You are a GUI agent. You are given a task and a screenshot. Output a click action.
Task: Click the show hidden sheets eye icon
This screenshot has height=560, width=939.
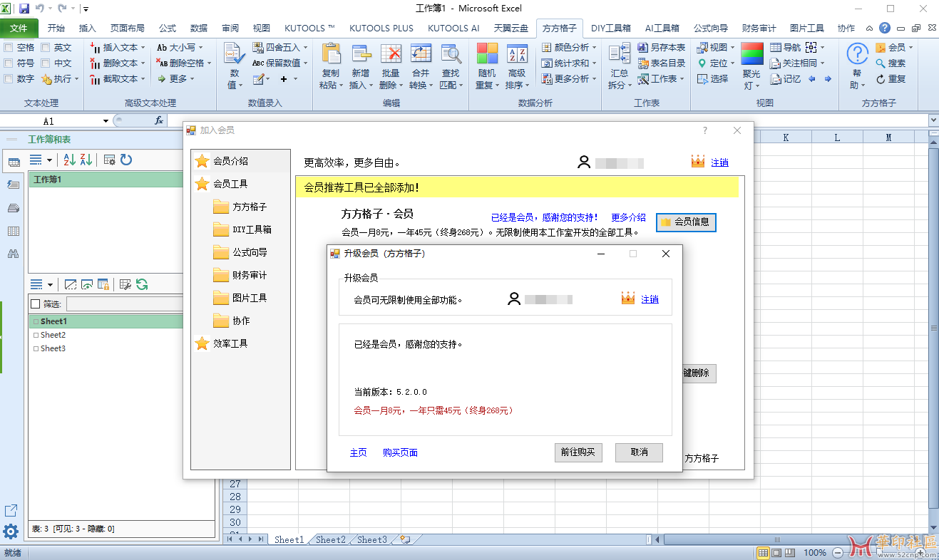87,284
